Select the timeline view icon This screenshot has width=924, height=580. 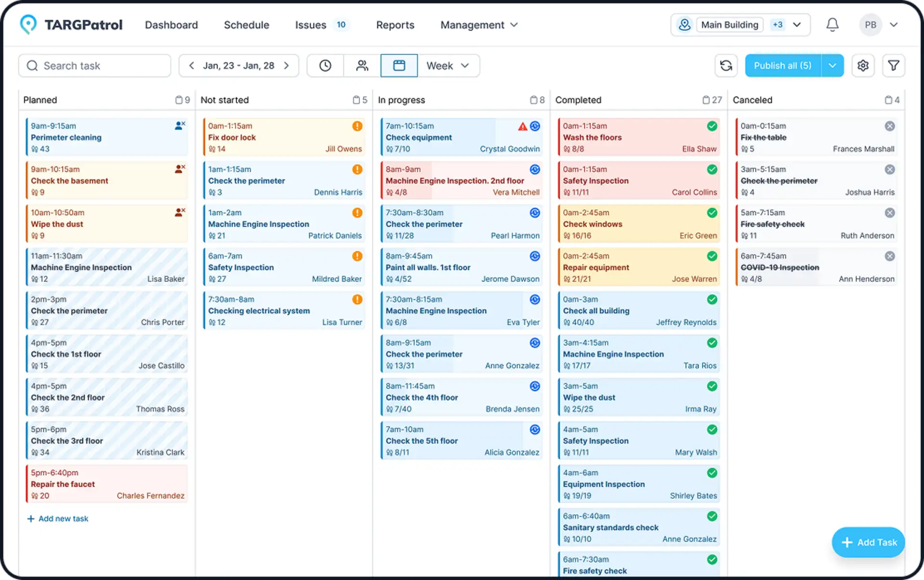[x=325, y=65]
